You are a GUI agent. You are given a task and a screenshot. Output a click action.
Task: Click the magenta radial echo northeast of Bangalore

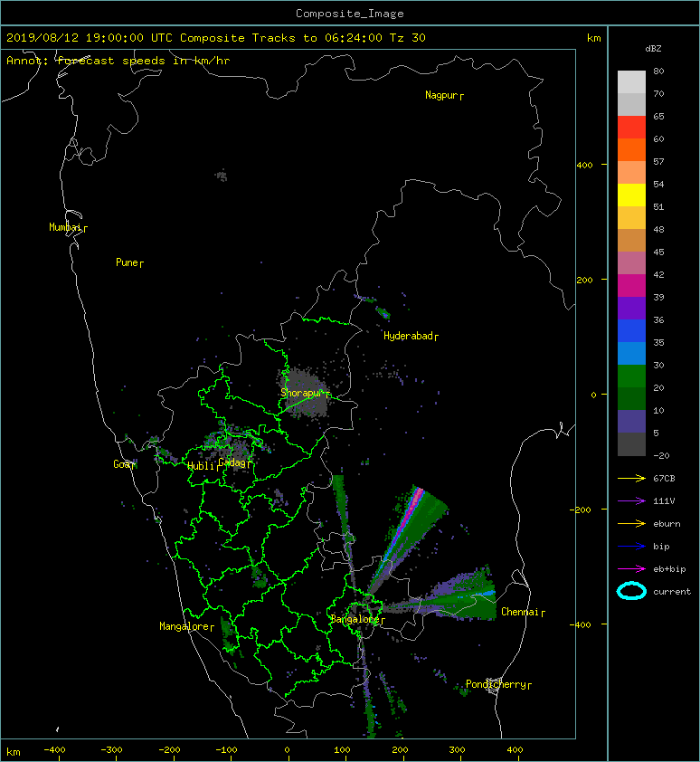(411, 510)
